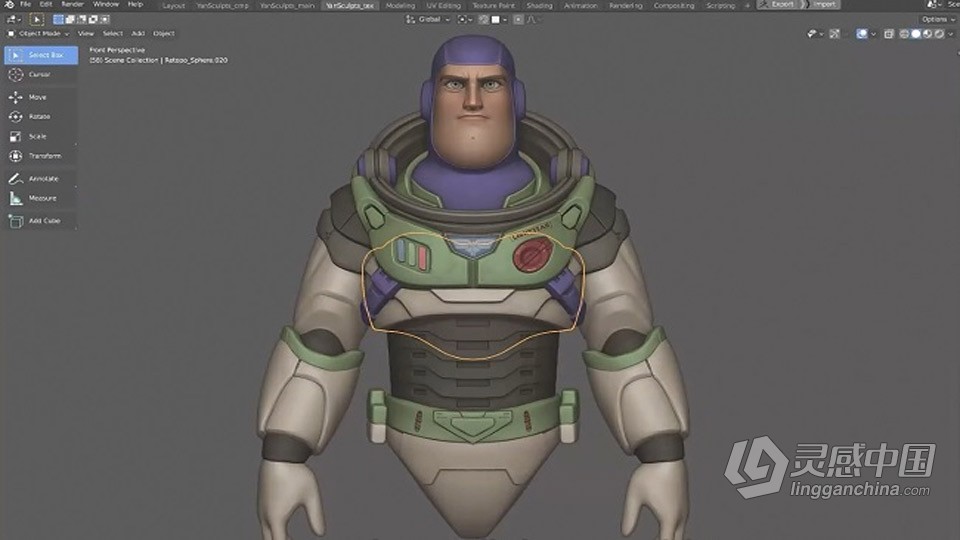Switch to the Layout workspace tab

point(173,6)
